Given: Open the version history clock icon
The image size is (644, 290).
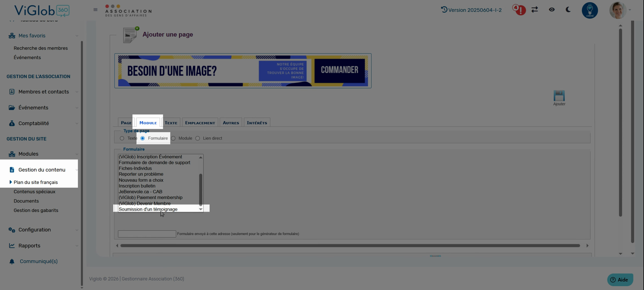Looking at the screenshot, I should [444, 10].
